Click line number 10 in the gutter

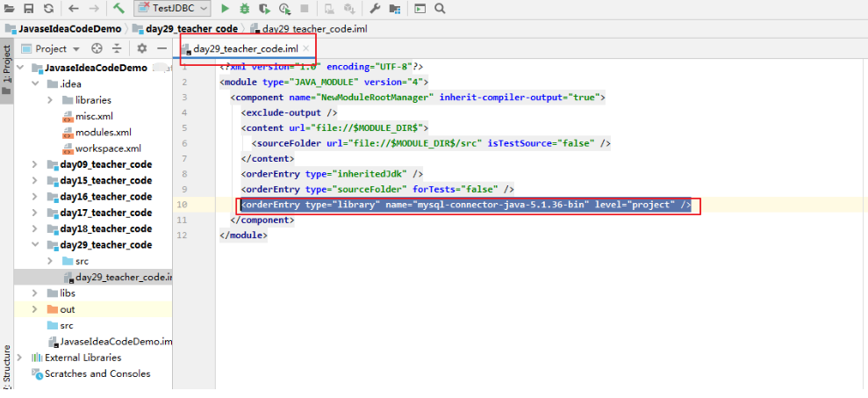(x=183, y=205)
